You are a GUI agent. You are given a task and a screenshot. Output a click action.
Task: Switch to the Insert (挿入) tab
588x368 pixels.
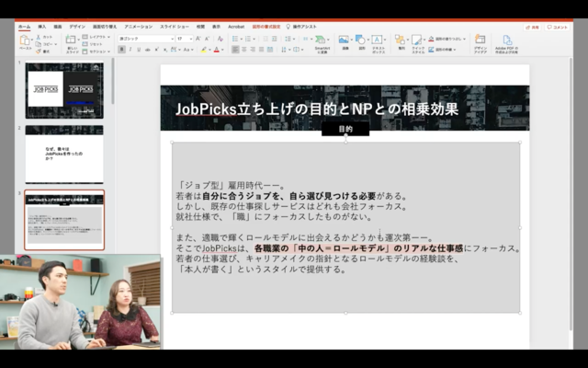point(42,27)
